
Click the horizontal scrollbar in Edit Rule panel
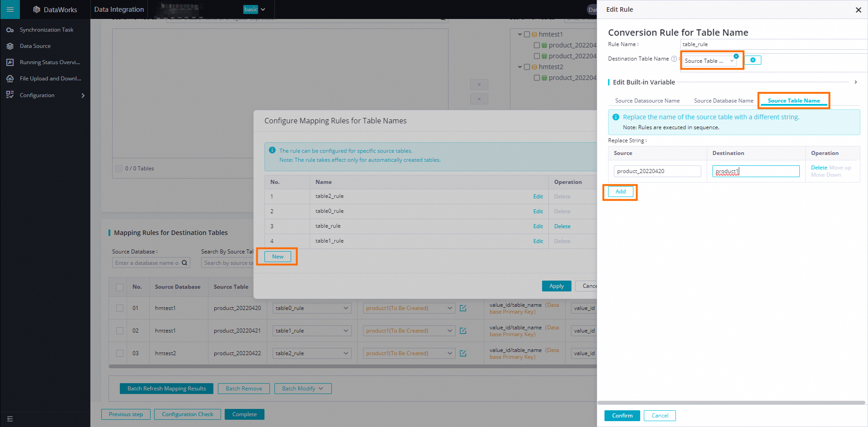pos(731,403)
